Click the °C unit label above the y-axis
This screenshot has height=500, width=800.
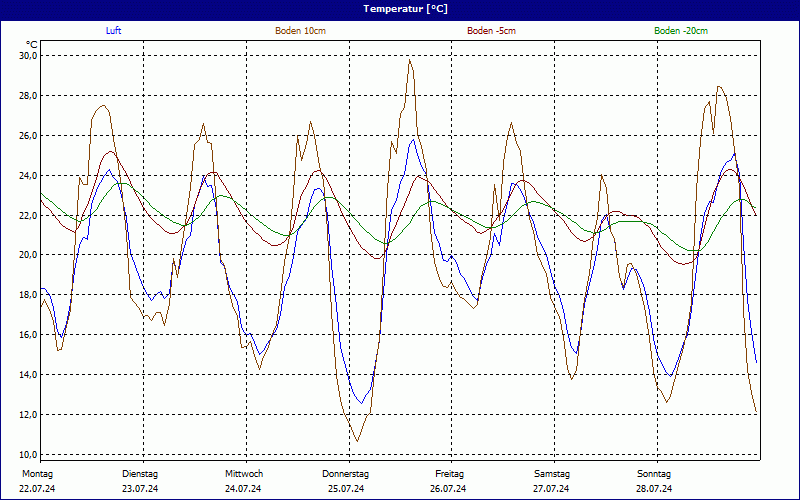pos(32,45)
